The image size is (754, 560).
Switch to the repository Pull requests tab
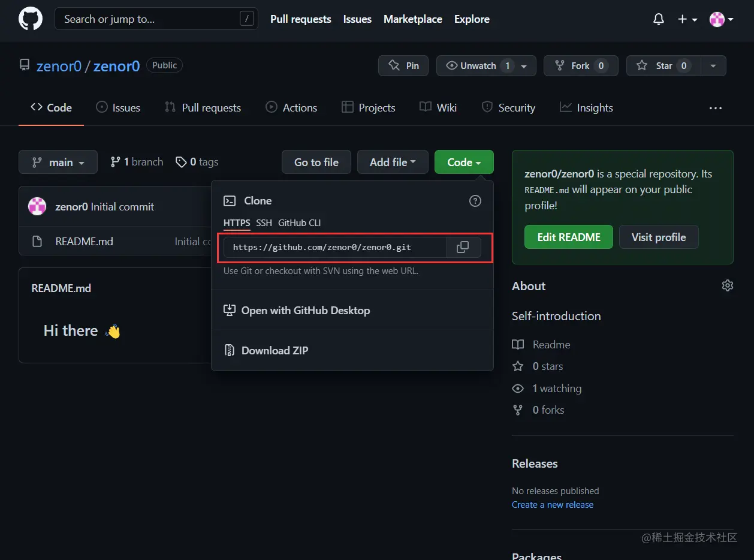pyautogui.click(x=203, y=108)
